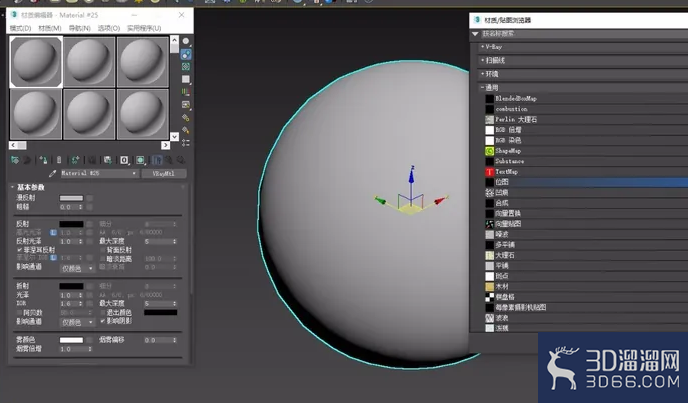Expand environment group in map browser
This screenshot has height=403, width=688.
(483, 74)
